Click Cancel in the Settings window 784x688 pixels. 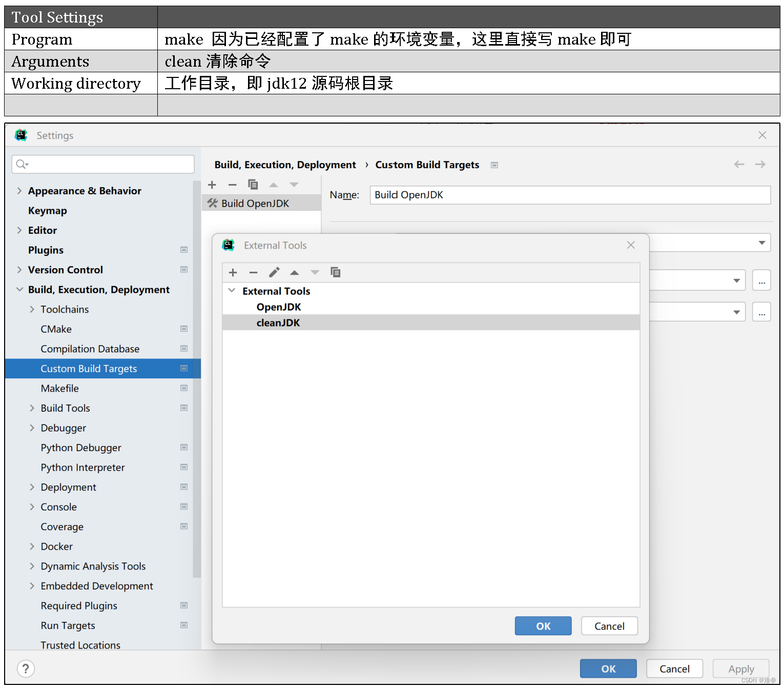674,669
